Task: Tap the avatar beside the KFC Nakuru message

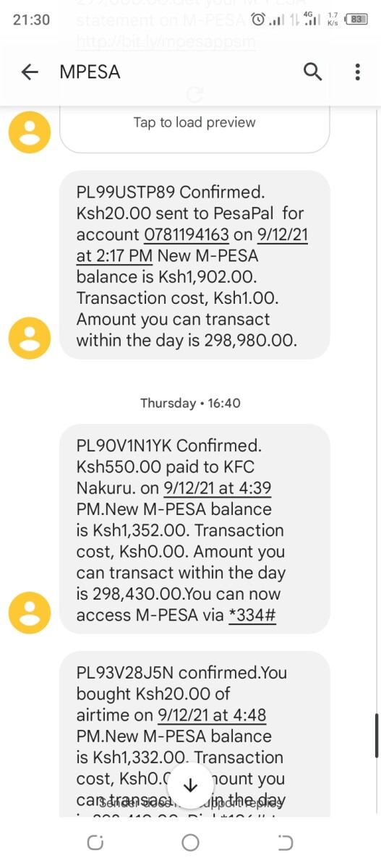Action: [x=30, y=613]
